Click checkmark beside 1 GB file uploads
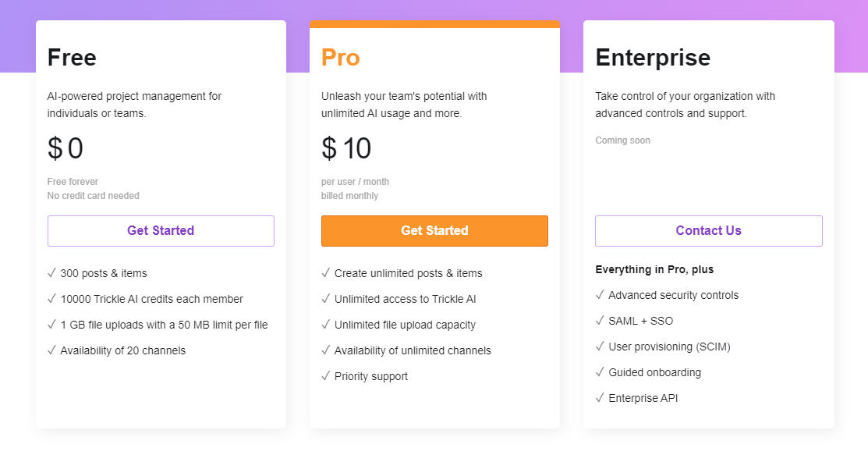The width and height of the screenshot is (868, 455). 51,324
